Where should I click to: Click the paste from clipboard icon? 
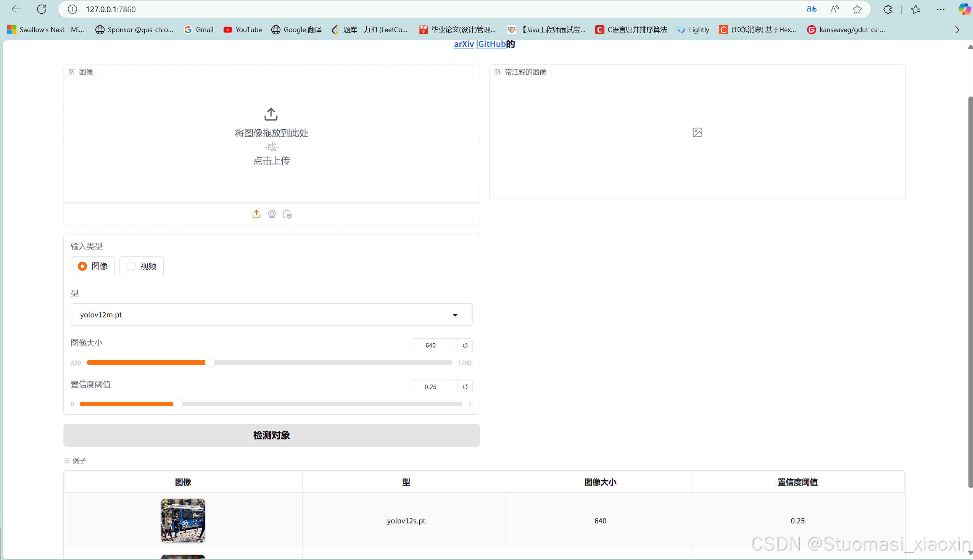(x=287, y=214)
